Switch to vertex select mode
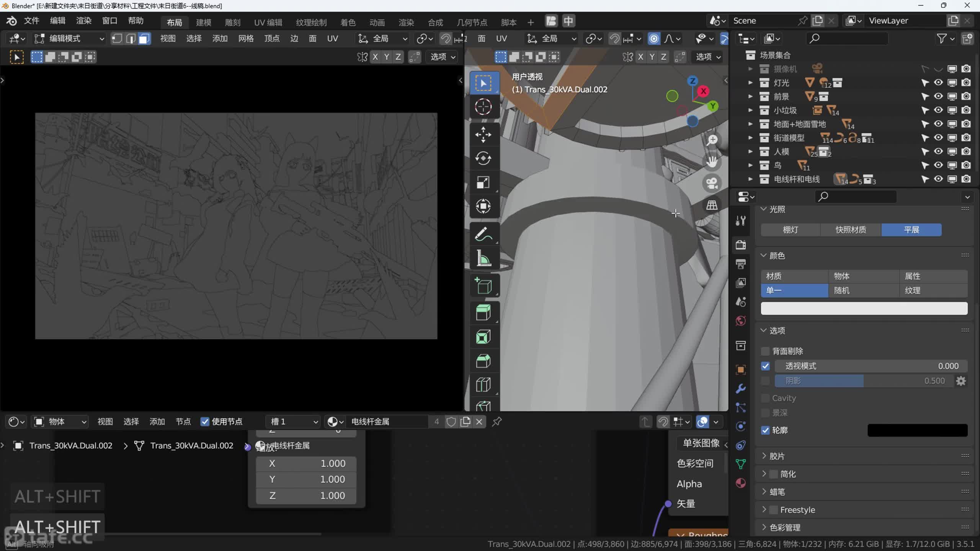This screenshot has width=980, height=551. [117, 39]
